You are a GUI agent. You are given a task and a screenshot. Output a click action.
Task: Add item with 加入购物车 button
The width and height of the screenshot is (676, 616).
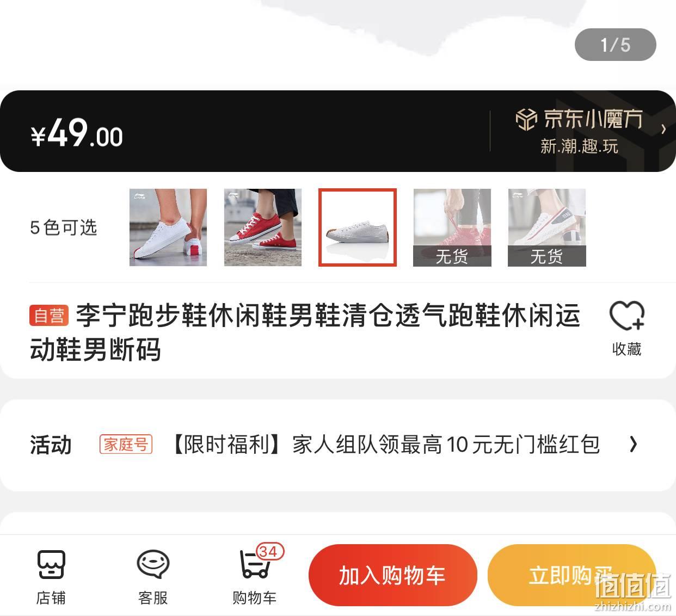tap(392, 575)
